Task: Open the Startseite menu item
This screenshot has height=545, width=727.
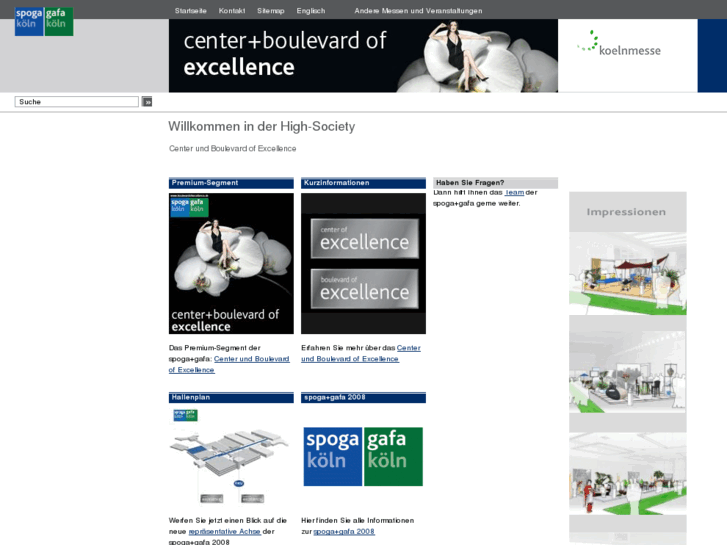Action: point(191,11)
